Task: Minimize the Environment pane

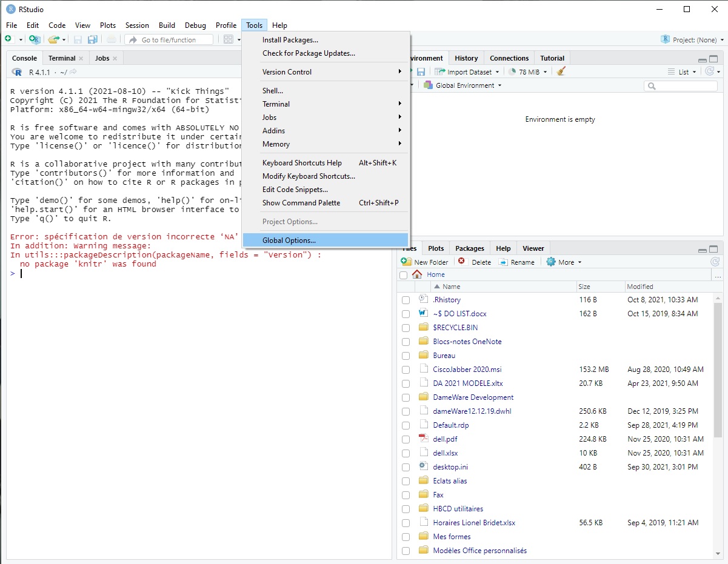Action: coord(702,59)
